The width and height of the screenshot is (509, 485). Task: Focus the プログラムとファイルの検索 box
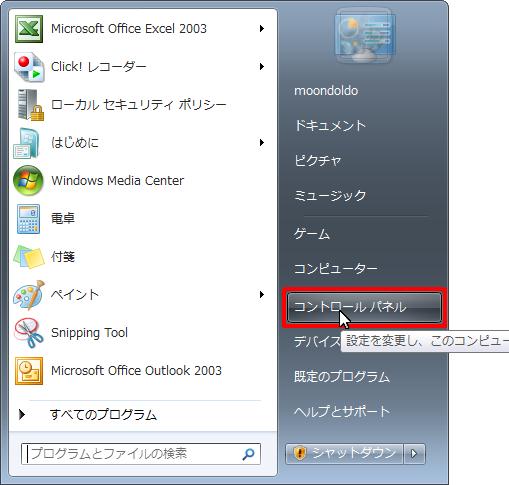click(x=141, y=454)
